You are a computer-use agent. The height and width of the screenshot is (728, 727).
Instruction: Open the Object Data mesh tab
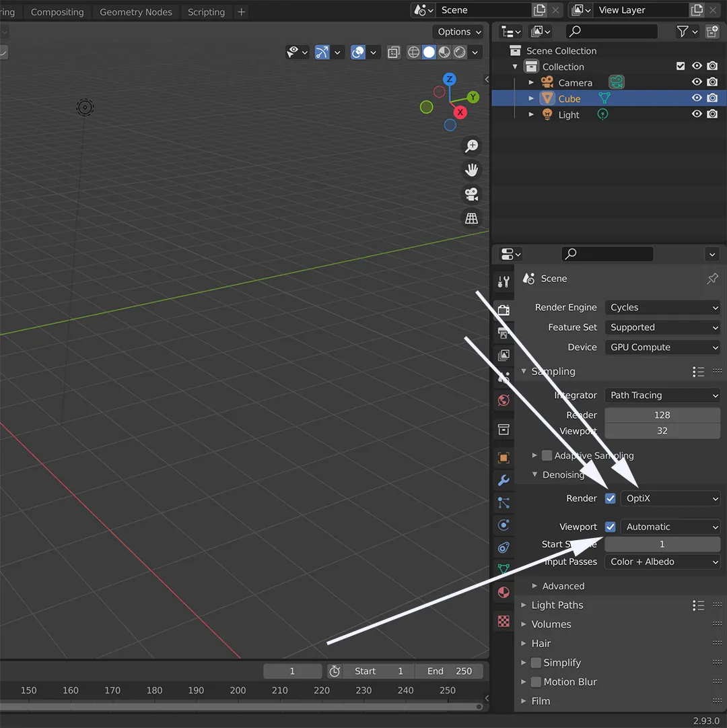[504, 569]
